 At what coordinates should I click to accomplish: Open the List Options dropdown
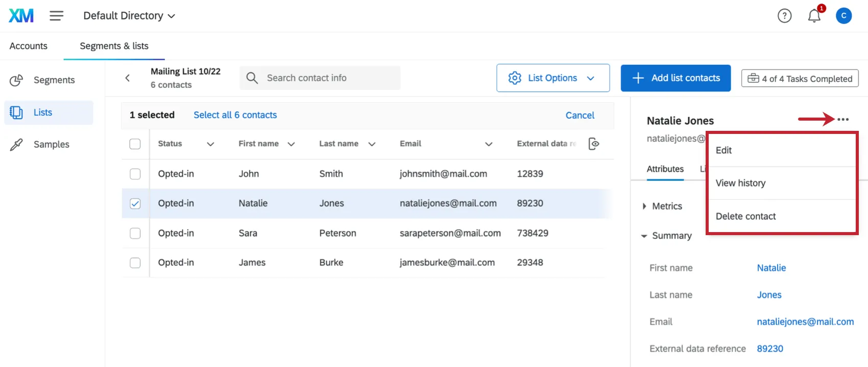(552, 78)
